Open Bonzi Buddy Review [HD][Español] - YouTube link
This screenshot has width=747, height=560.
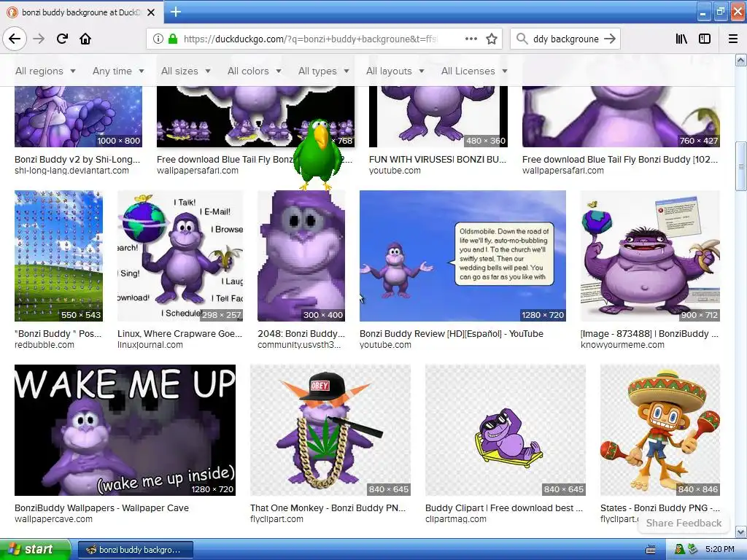coord(451,334)
